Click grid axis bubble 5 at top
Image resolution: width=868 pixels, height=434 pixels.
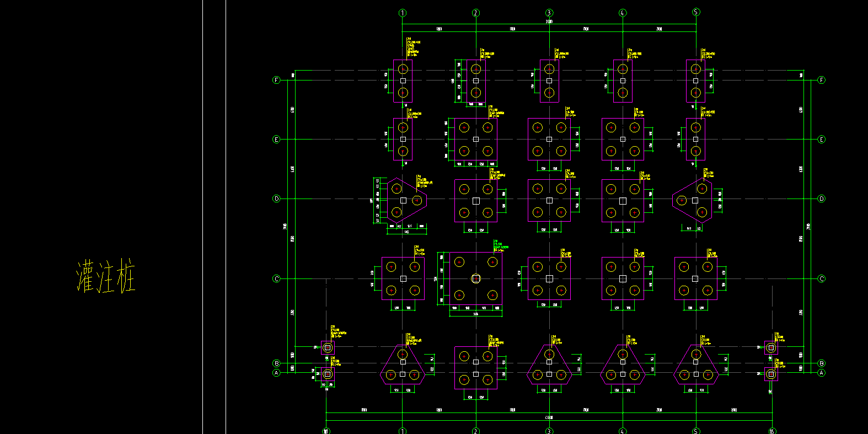pos(696,12)
